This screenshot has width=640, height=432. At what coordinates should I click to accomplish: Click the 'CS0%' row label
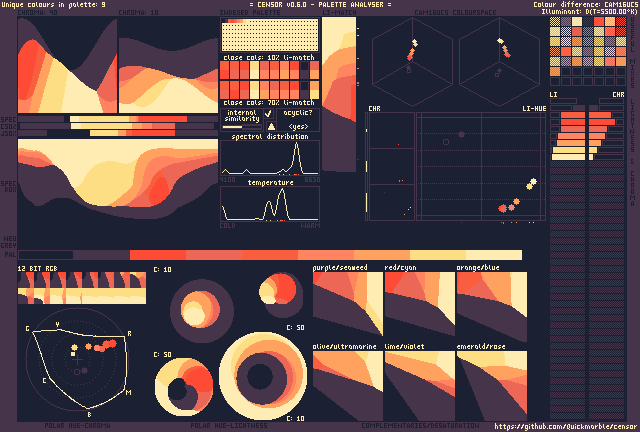click(x=9, y=127)
